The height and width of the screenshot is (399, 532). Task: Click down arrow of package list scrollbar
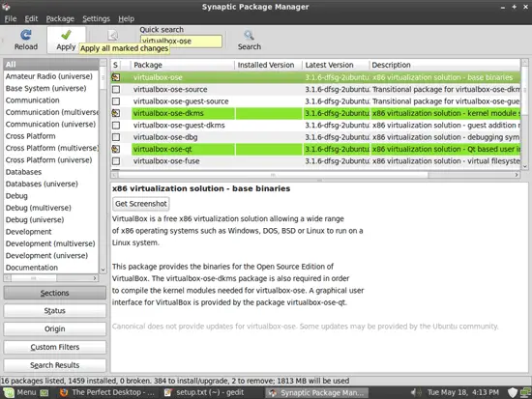coord(525,166)
